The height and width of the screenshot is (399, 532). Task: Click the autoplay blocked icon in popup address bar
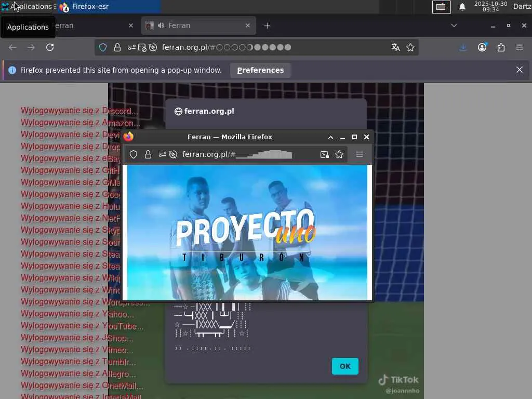[x=173, y=155]
